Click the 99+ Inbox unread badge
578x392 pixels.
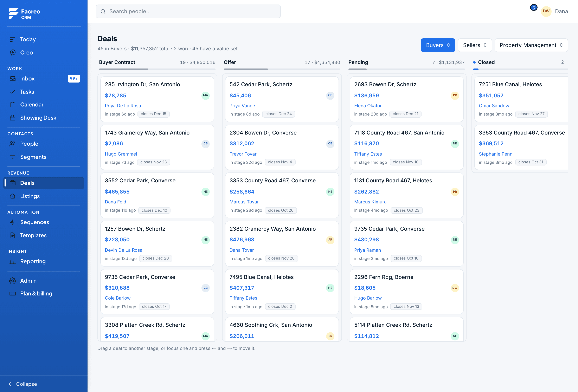point(74,79)
